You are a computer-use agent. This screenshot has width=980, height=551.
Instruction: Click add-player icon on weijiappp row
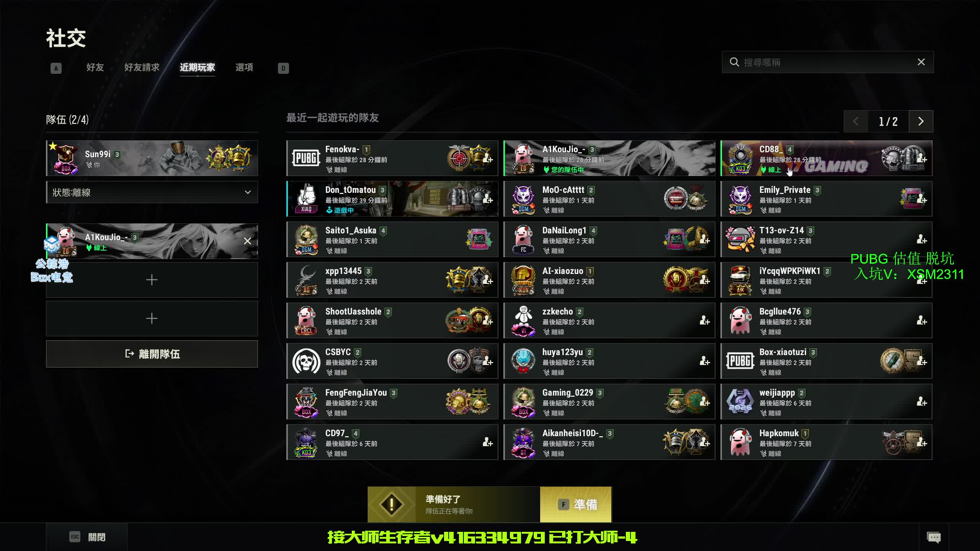pyautogui.click(x=921, y=401)
